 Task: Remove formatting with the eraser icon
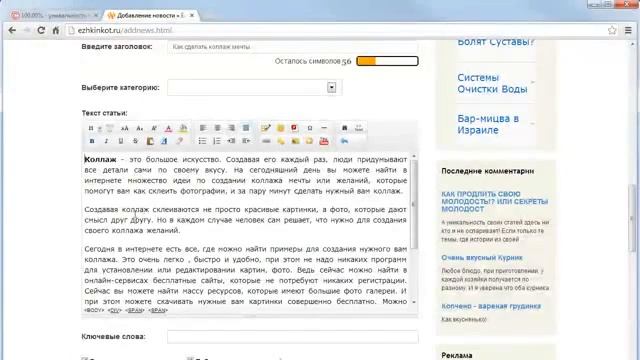tap(179, 141)
